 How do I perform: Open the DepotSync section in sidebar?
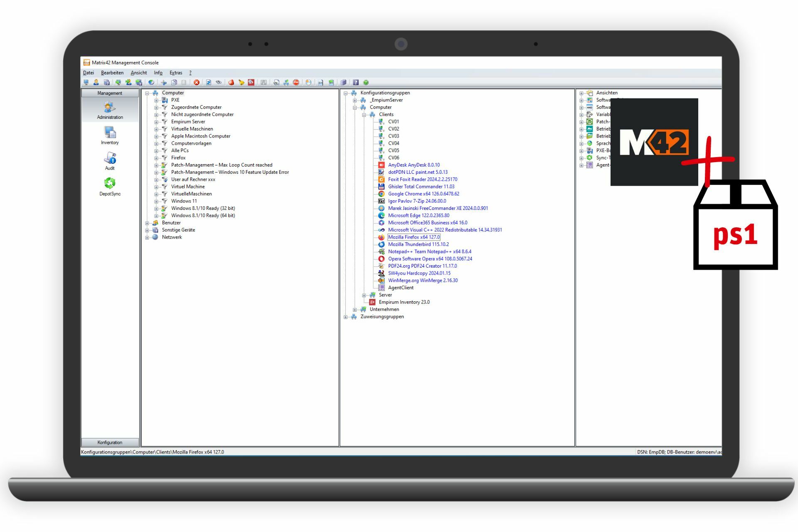(x=110, y=187)
